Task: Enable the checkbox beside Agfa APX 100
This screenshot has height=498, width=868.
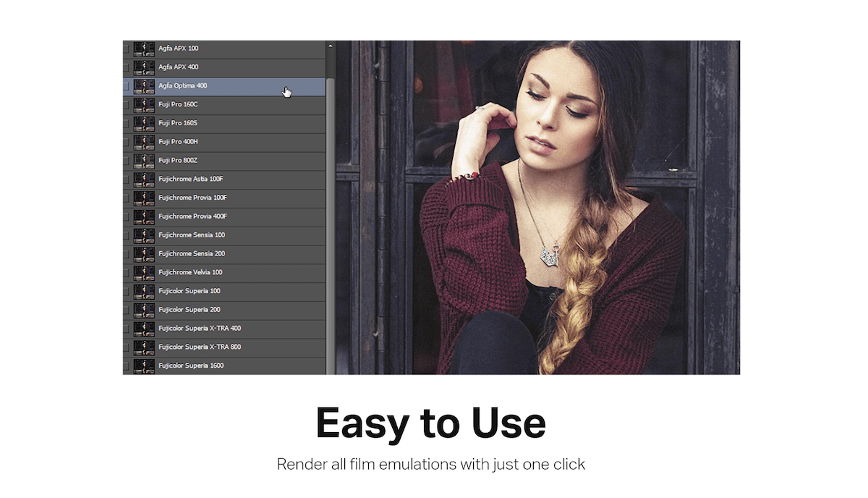Action: click(x=127, y=48)
